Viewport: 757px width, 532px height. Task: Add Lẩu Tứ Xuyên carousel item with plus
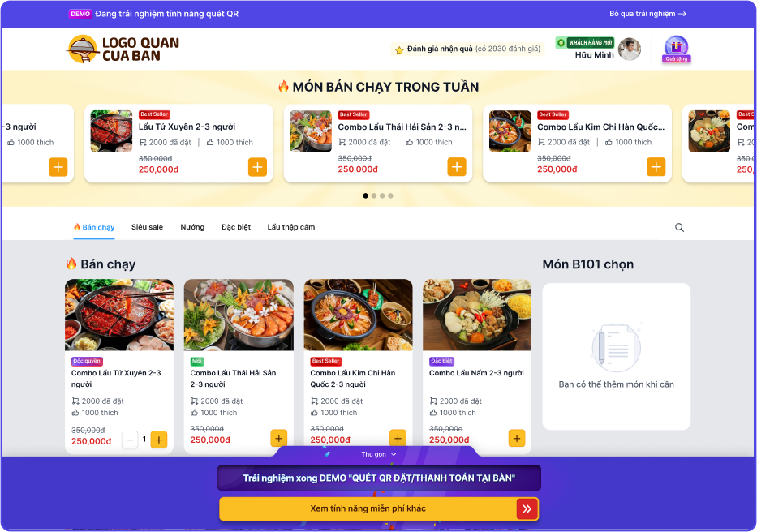point(257,167)
